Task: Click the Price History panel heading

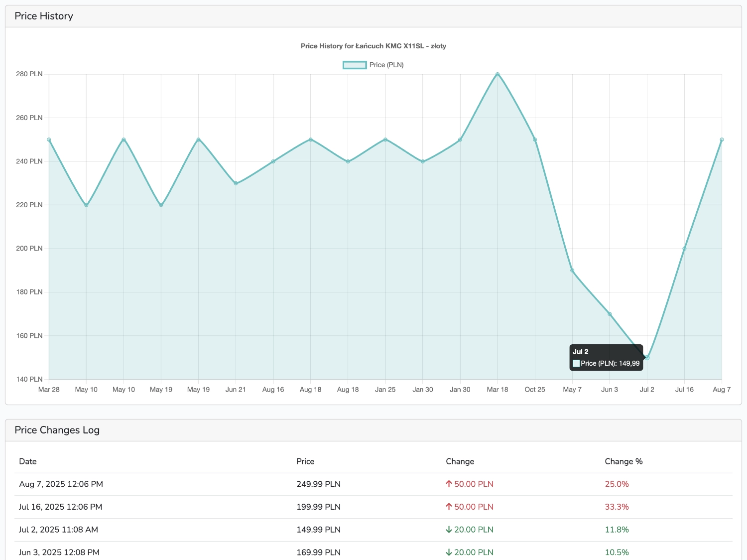Action: (44, 16)
